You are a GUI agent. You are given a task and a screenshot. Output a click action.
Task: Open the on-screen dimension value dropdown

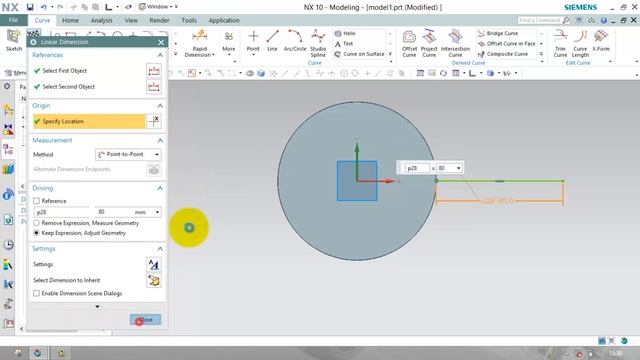(x=459, y=168)
